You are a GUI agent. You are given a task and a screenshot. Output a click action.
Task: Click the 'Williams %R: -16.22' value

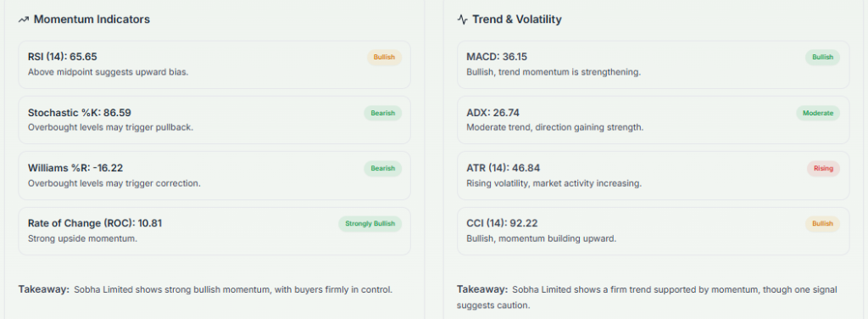pyautogui.click(x=75, y=168)
